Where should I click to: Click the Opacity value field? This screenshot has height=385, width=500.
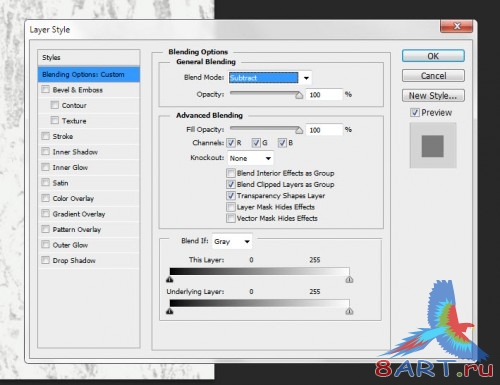(x=324, y=95)
